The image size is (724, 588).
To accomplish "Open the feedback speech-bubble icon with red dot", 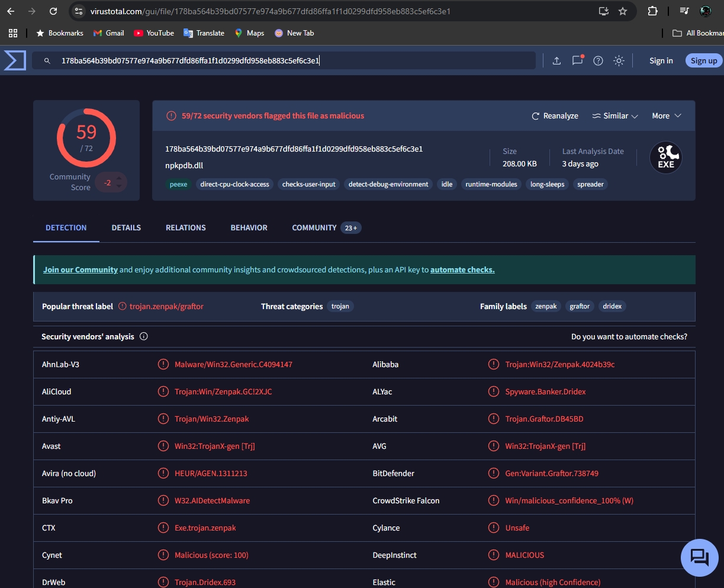I will (577, 60).
